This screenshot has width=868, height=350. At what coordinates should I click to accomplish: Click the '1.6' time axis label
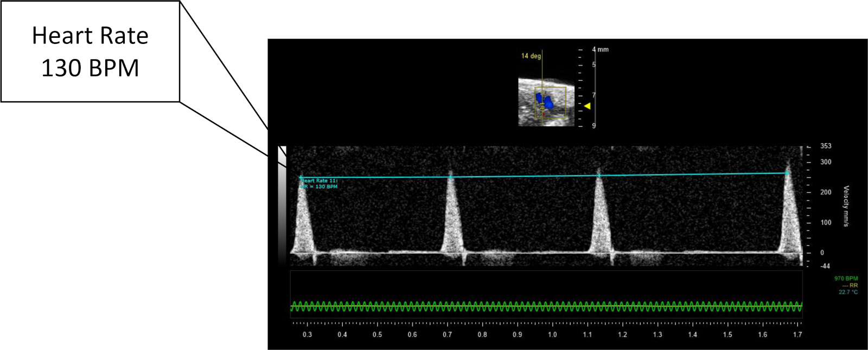[763, 335]
